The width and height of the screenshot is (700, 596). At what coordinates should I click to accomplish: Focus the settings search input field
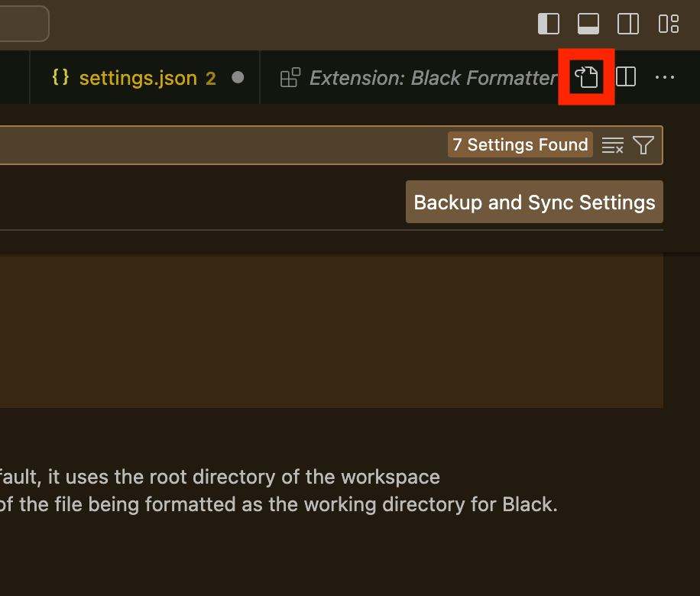click(223, 145)
